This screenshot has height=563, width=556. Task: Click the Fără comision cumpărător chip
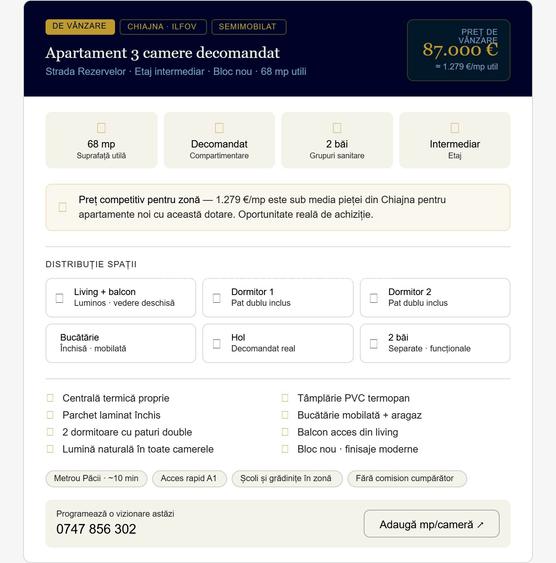[407, 478]
